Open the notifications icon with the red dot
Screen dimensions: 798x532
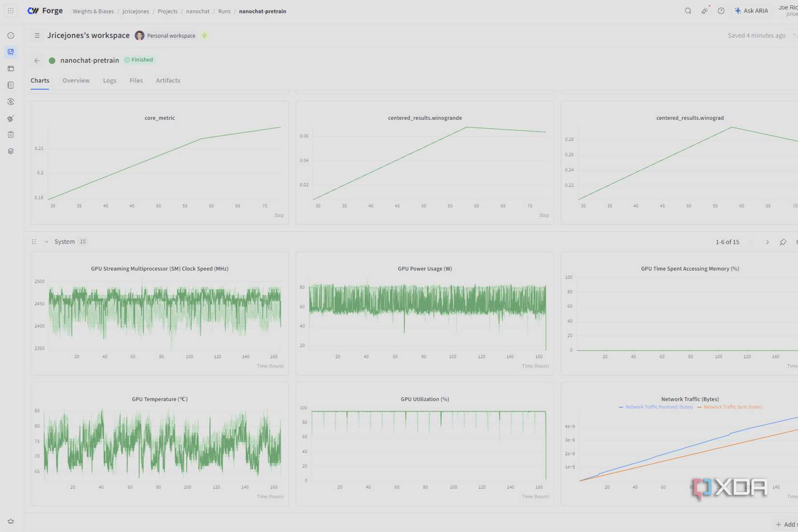tap(705, 11)
